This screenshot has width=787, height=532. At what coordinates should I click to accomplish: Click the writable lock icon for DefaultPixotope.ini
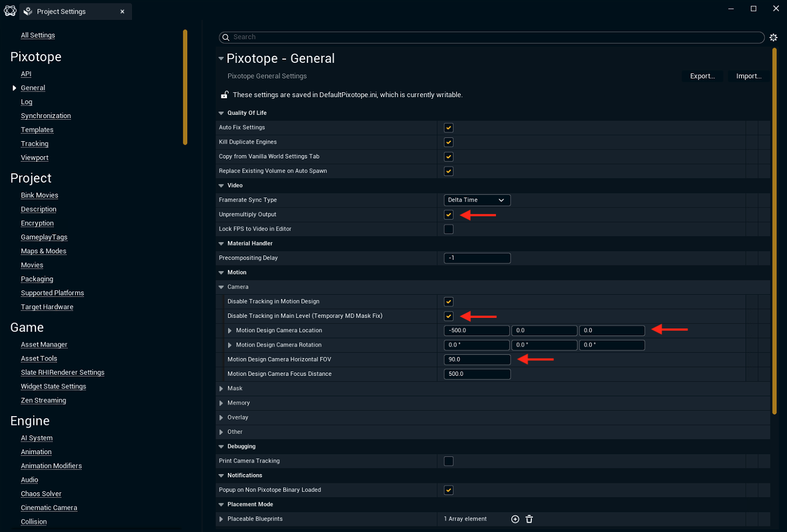pyautogui.click(x=225, y=95)
